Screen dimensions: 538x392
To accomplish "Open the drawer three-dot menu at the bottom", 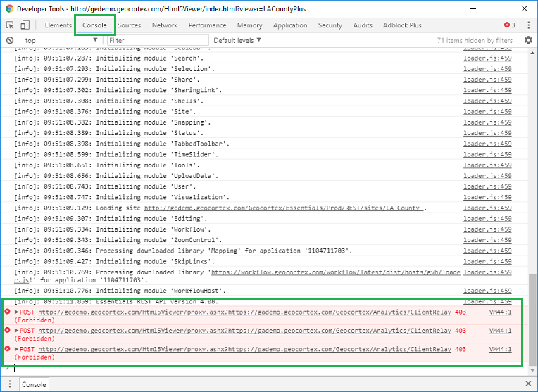I will 10,384.
